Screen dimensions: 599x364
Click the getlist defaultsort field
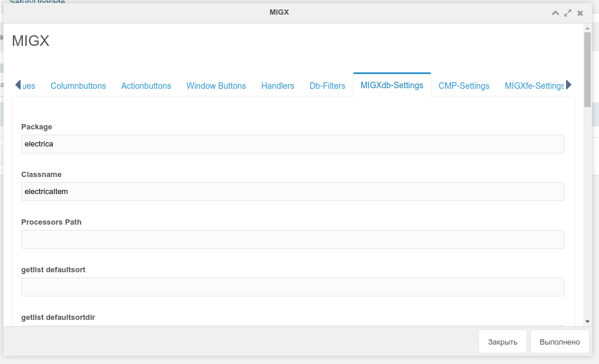(x=292, y=287)
